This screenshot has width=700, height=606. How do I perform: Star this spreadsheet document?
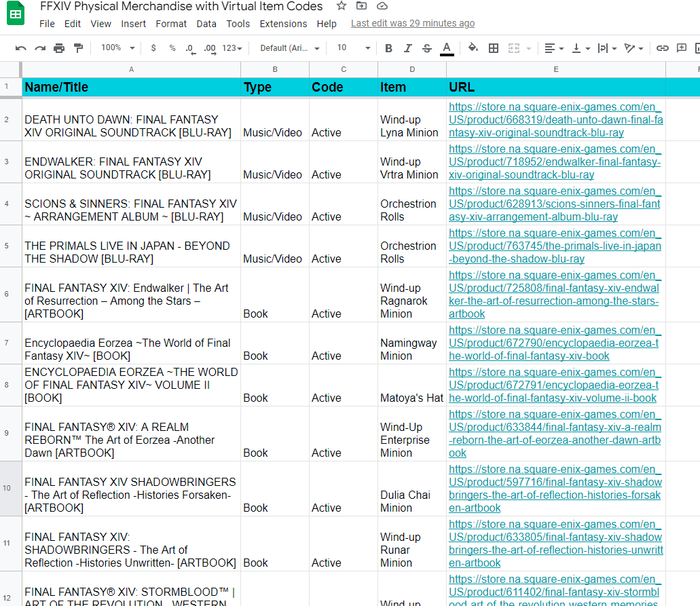pos(342,6)
